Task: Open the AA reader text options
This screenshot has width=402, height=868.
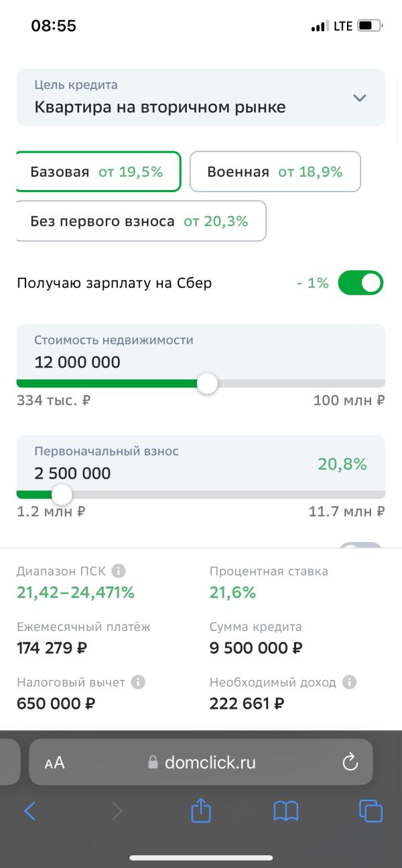Action: pos(54,762)
